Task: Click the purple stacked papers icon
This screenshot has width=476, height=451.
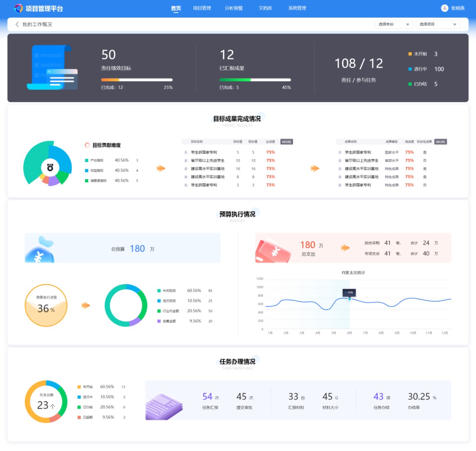Action: (164, 406)
